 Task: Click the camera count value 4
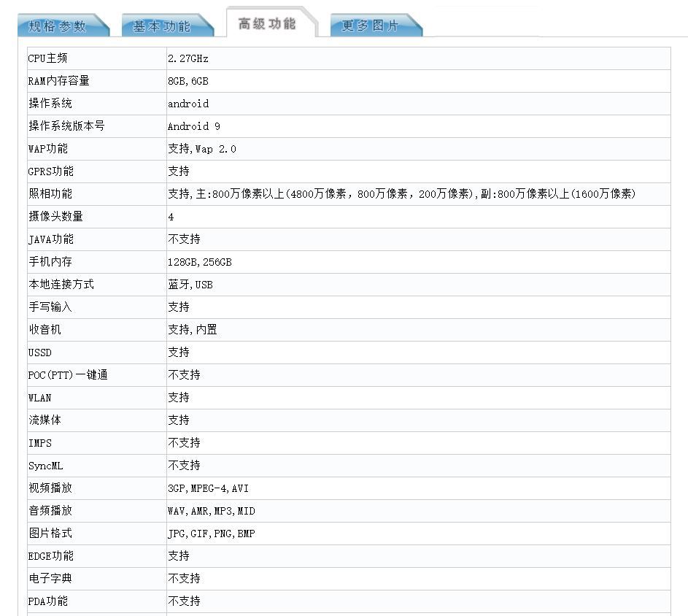click(171, 217)
